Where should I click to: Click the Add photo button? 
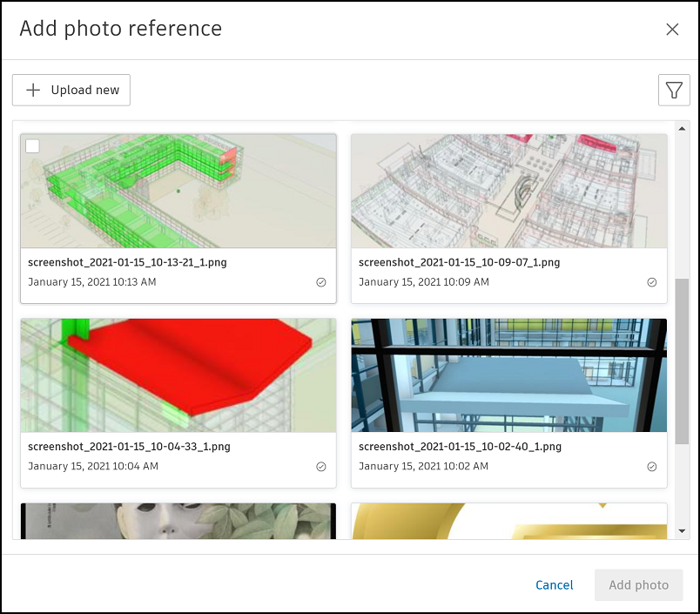point(638,585)
